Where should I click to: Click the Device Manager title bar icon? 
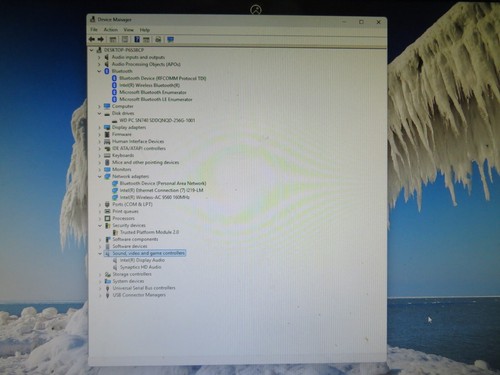coord(93,19)
